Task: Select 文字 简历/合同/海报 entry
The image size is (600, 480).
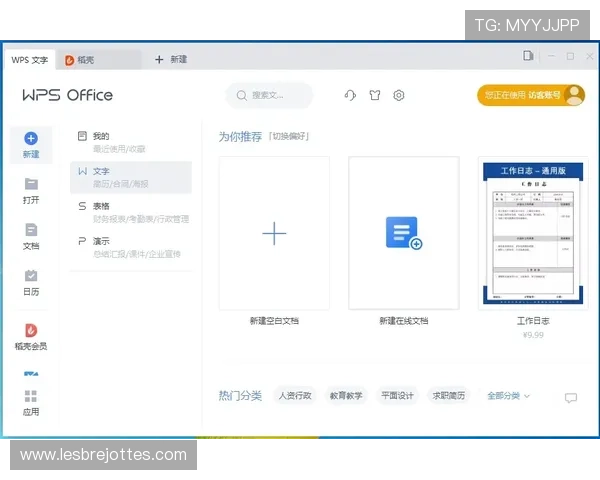Action: pos(131,177)
